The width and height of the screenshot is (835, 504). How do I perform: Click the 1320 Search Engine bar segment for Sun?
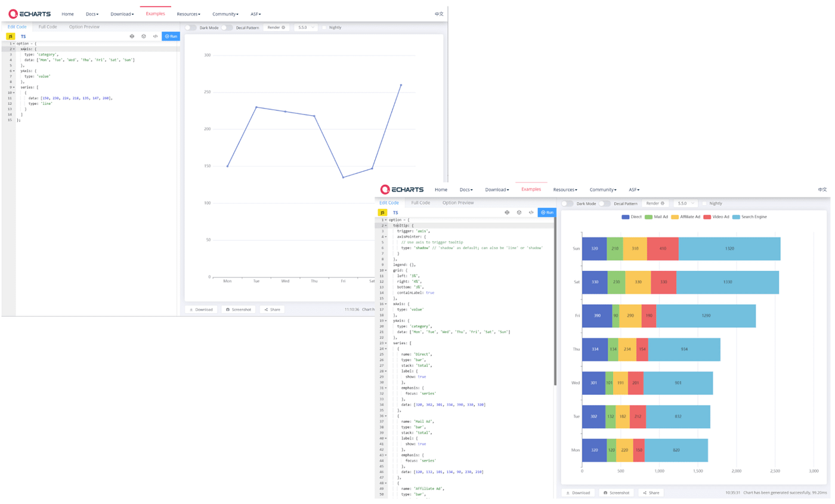point(729,248)
